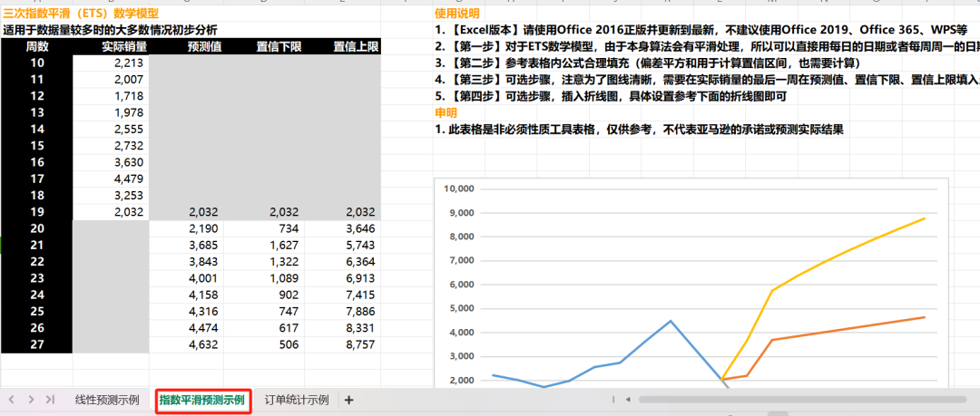
Task: Select the title cell 三次指数平滑（ETS）数学模型
Action: [x=81, y=13]
